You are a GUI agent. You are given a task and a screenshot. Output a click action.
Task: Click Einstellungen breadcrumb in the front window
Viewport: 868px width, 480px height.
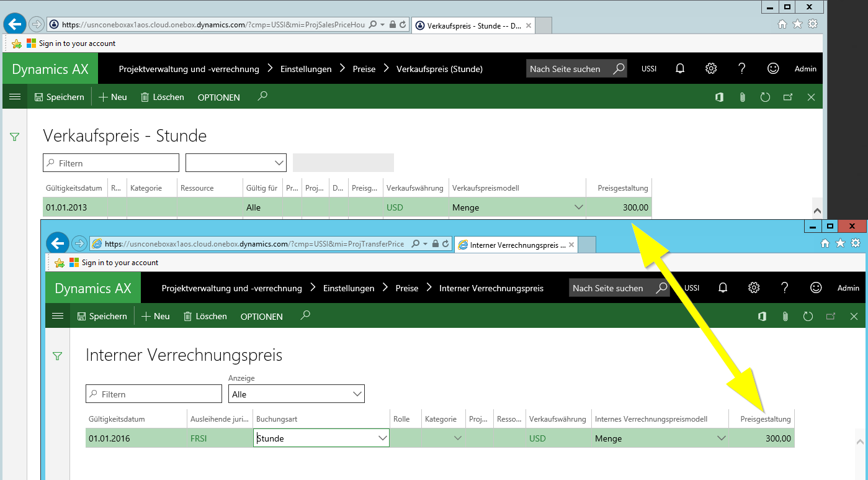[349, 288]
